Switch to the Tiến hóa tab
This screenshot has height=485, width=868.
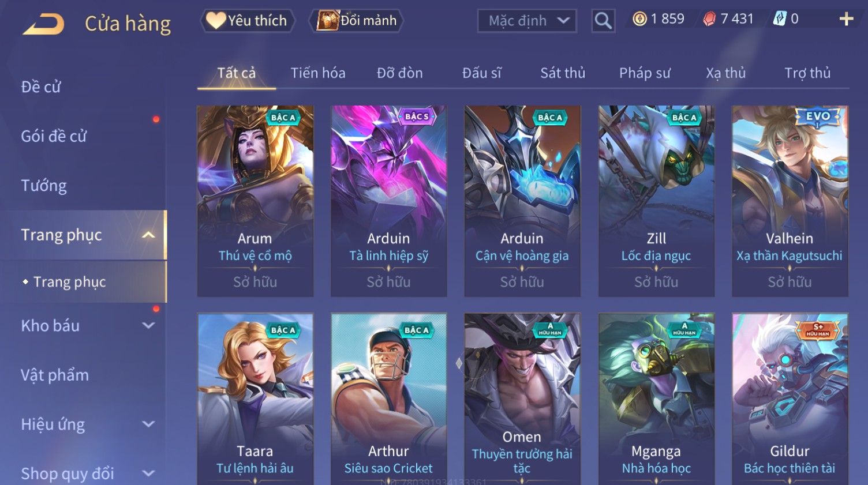coord(318,73)
